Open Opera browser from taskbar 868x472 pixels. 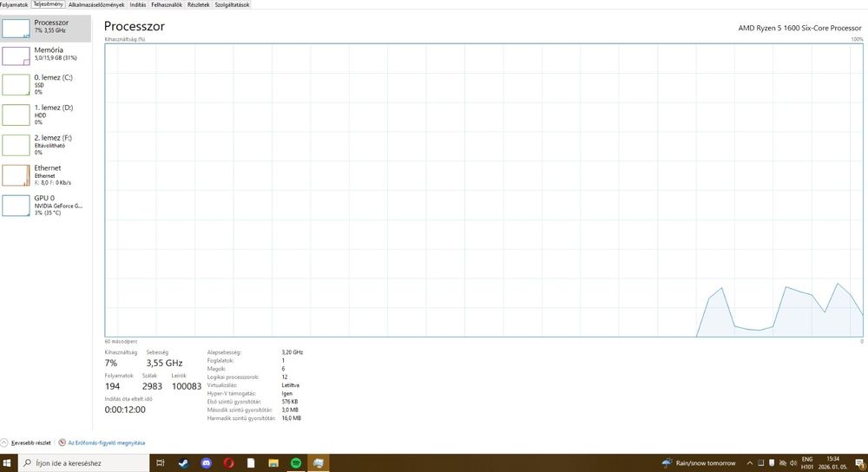[228, 463]
